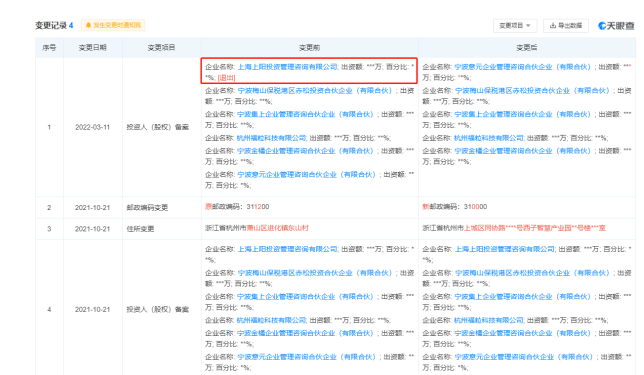Click the 序号 column header
Image resolution: width=644 pixels, height=375 pixels.
point(49,48)
